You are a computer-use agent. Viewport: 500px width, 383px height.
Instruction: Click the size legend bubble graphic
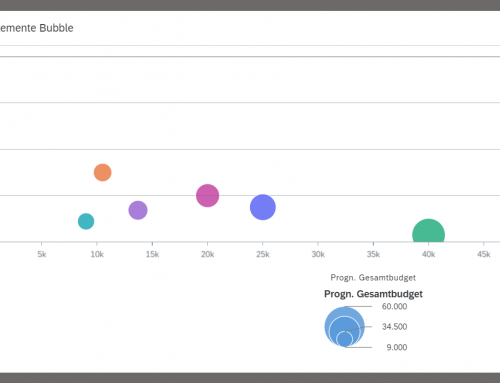(345, 327)
